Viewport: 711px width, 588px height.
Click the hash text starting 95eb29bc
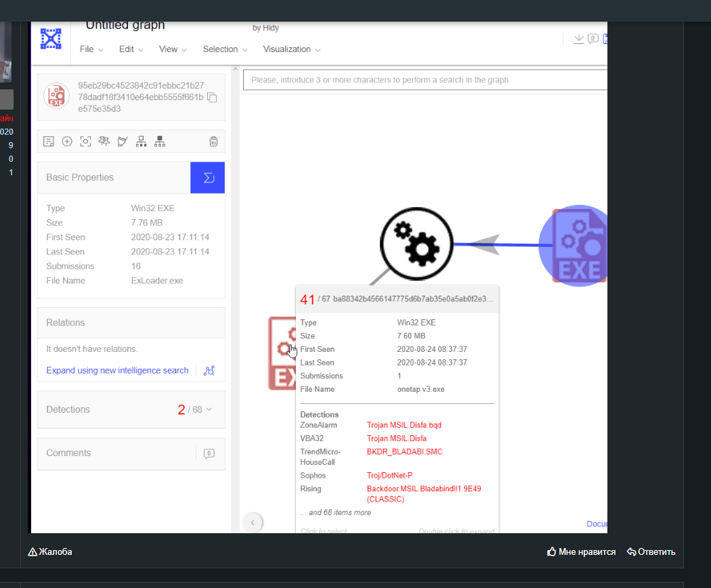tap(141, 97)
